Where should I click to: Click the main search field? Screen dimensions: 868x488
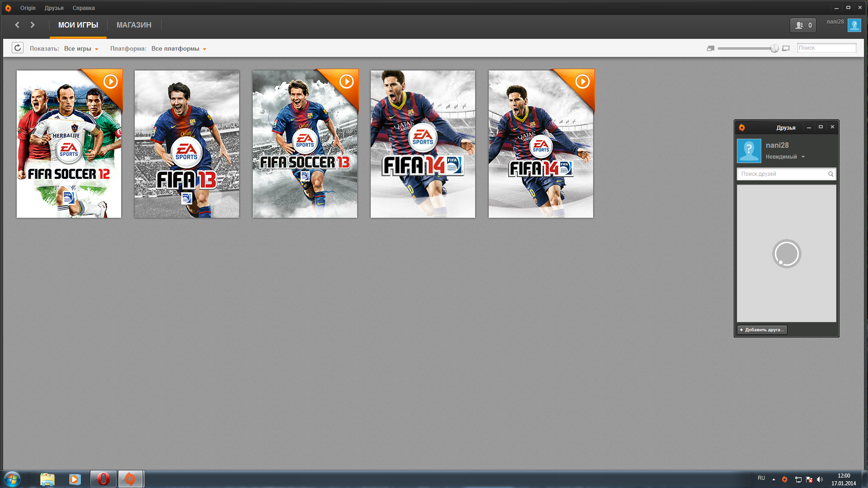(826, 48)
